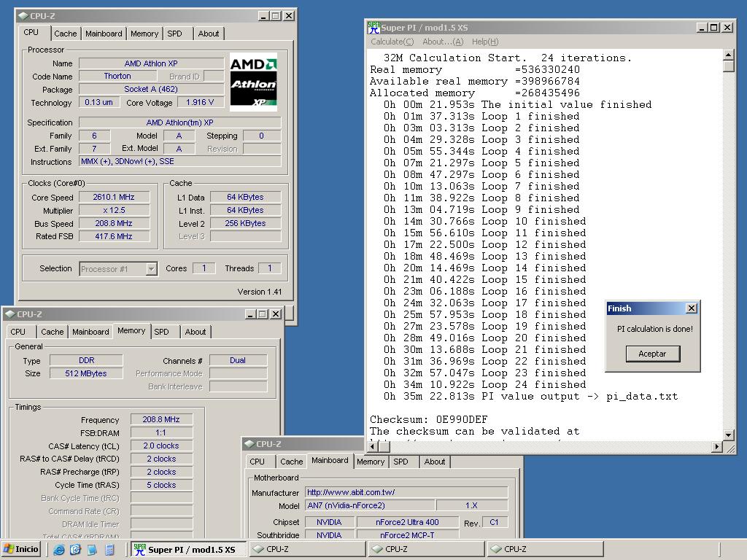The width and height of the screenshot is (747, 560).
Task: Open the calculator quick launch icon
Action: pyautogui.click(x=109, y=550)
